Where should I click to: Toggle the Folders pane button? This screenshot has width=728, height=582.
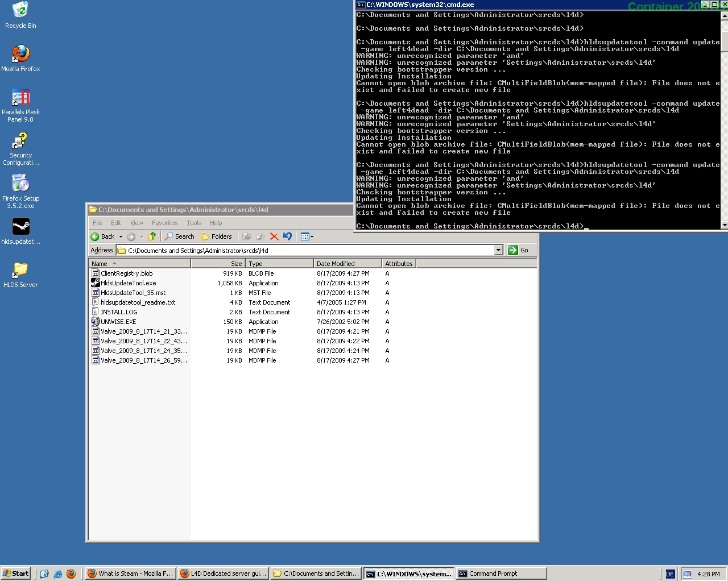coord(216,236)
